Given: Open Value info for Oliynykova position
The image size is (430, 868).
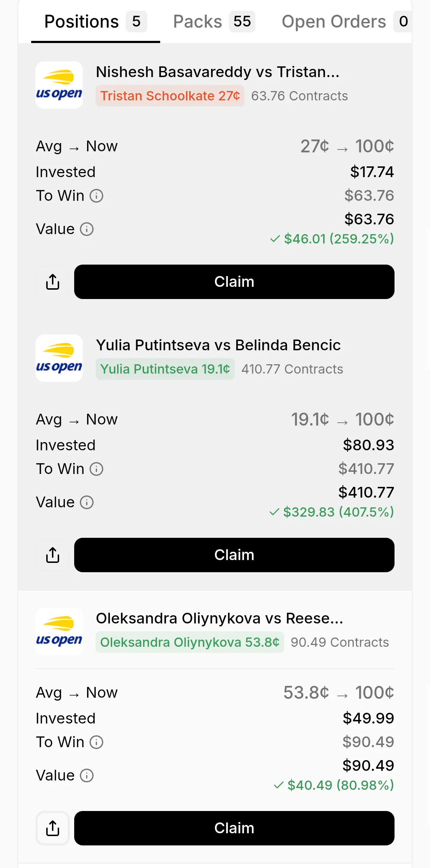Looking at the screenshot, I should click(x=87, y=775).
